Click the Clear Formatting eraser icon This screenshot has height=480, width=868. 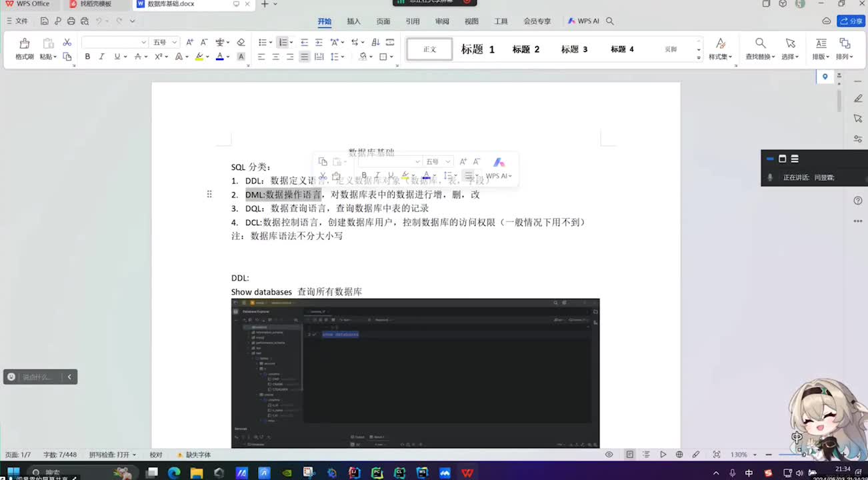pyautogui.click(x=241, y=43)
